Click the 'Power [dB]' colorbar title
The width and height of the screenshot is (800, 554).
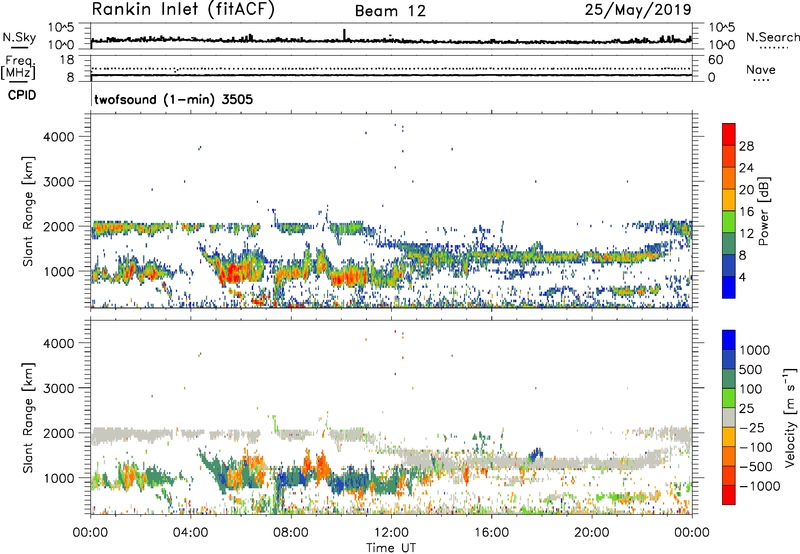(763, 211)
